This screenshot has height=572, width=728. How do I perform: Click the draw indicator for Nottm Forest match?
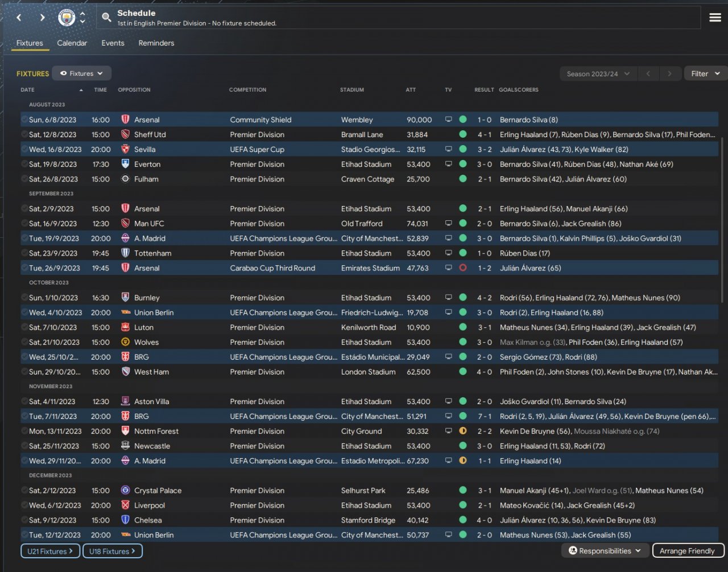[x=463, y=431]
